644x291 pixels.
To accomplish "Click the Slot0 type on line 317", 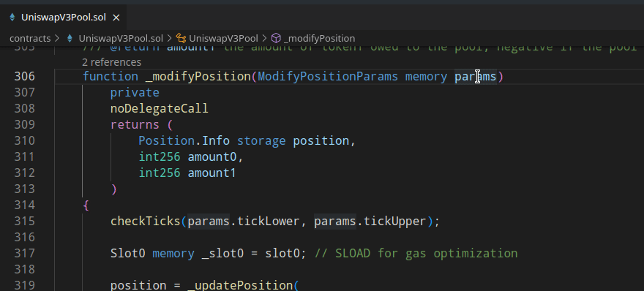I will 128,254.
